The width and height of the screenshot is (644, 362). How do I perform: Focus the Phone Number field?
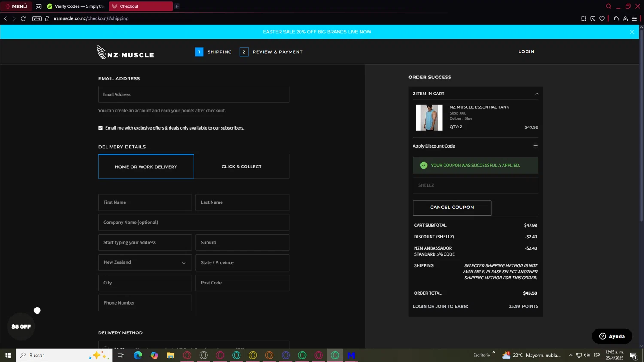pos(145,303)
